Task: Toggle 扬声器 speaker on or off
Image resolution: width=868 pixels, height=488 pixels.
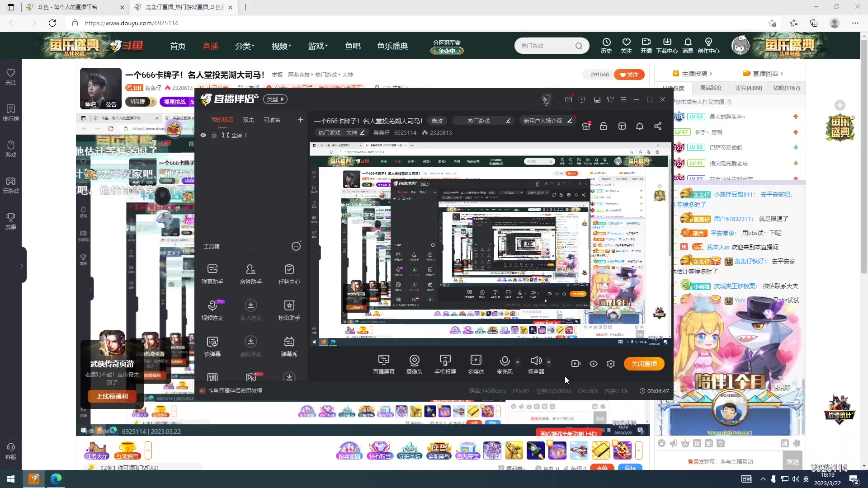Action: (x=536, y=364)
